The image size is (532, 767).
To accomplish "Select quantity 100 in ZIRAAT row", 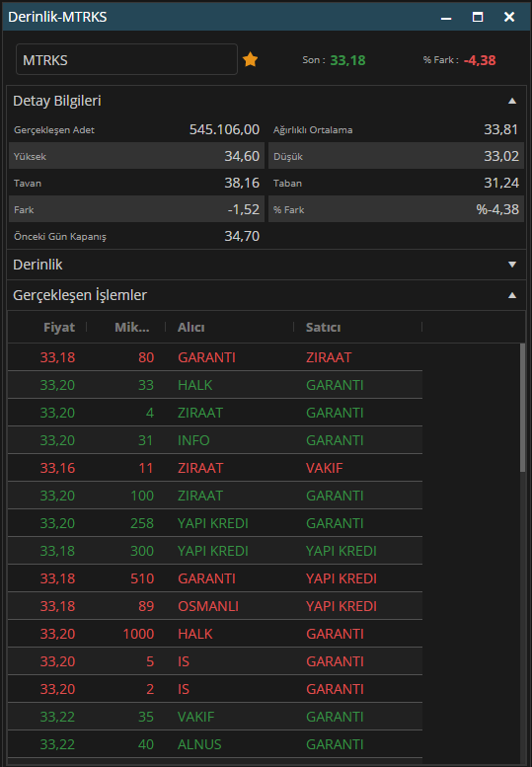I will click(142, 496).
